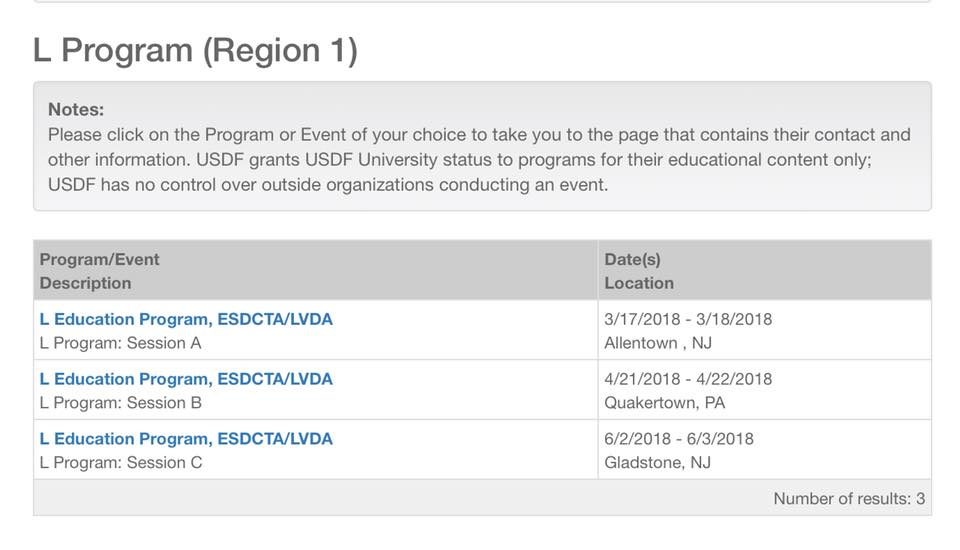The height and width of the screenshot is (550, 960).
Task: Click the 4/21/2018 - 4/22/2018 date cell
Action: tap(688, 379)
